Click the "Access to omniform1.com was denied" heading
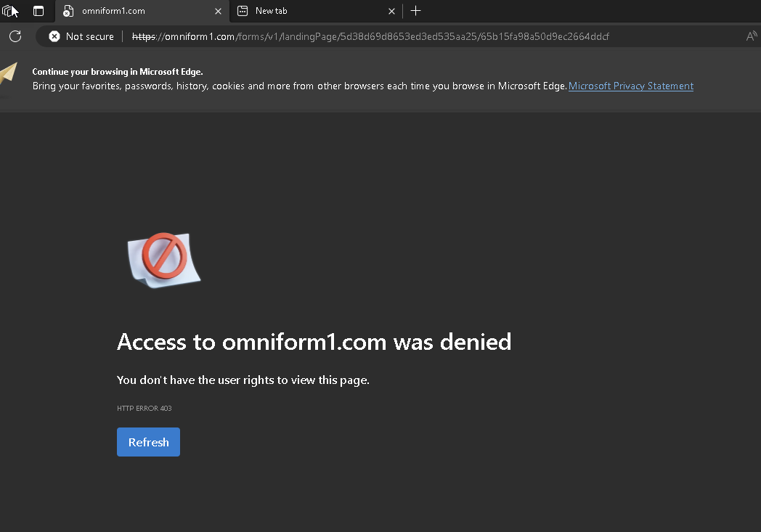This screenshot has height=532, width=761. (x=314, y=342)
